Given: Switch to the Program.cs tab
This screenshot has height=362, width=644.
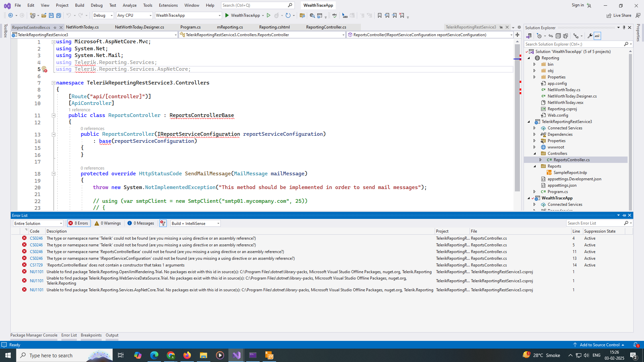Looking at the screenshot, I should tap(190, 27).
